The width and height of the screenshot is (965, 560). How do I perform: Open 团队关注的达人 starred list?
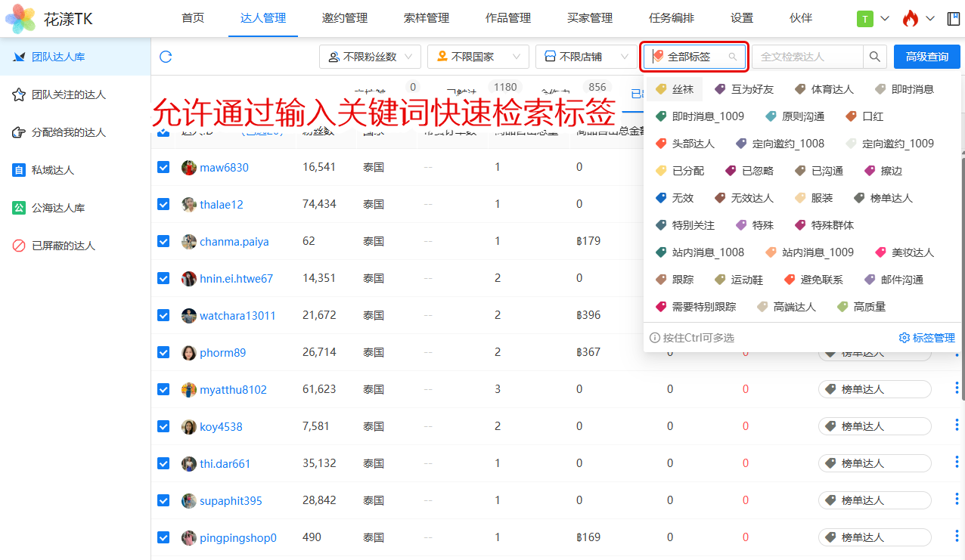point(68,94)
